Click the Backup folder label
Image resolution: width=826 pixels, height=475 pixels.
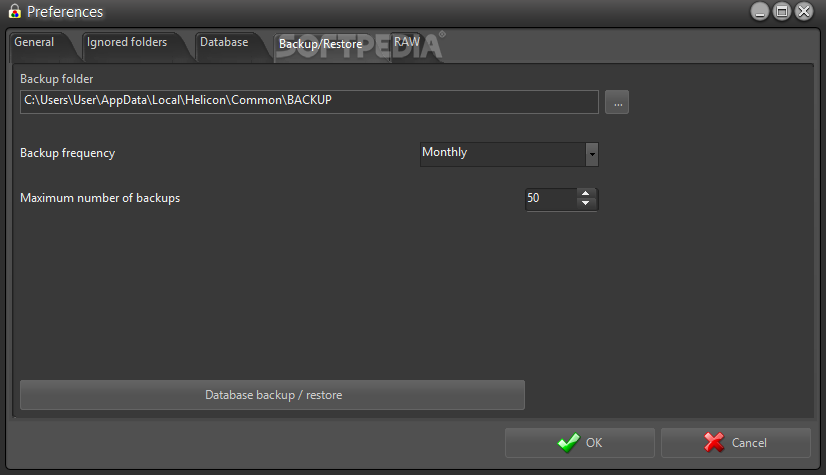click(x=56, y=79)
